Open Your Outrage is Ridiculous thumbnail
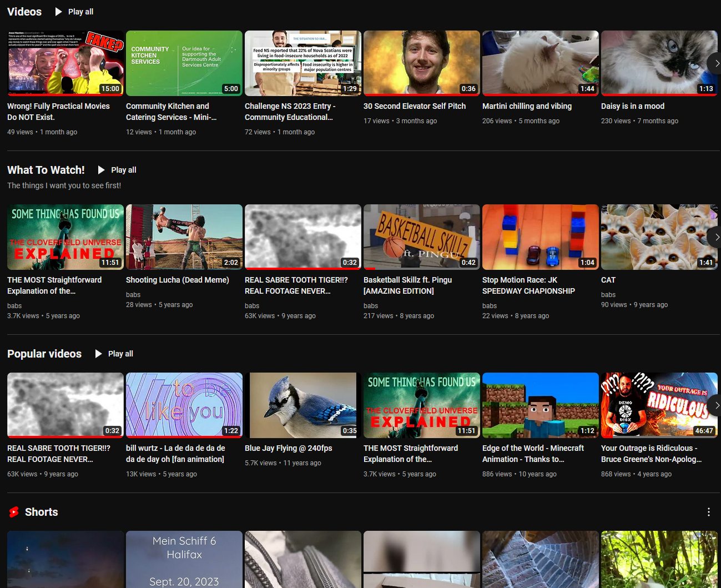The width and height of the screenshot is (721, 588). pyautogui.click(x=659, y=405)
